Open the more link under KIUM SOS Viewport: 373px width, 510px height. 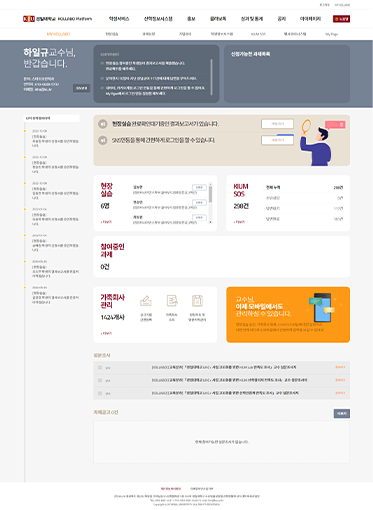[x=239, y=222]
